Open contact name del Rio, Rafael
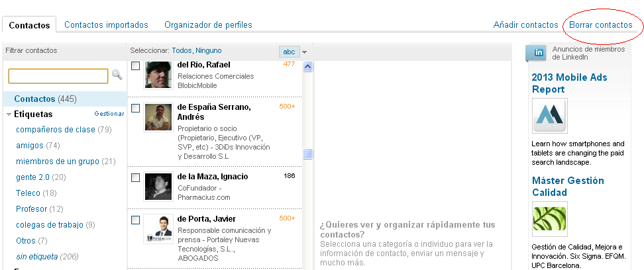 tap(203, 64)
